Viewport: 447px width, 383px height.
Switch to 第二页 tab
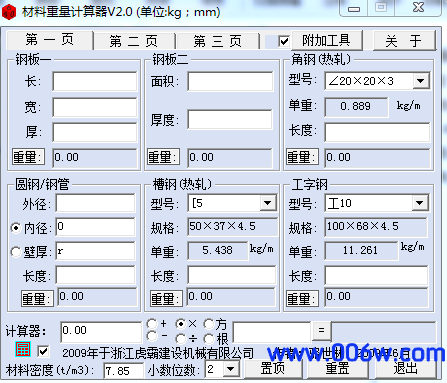[134, 41]
